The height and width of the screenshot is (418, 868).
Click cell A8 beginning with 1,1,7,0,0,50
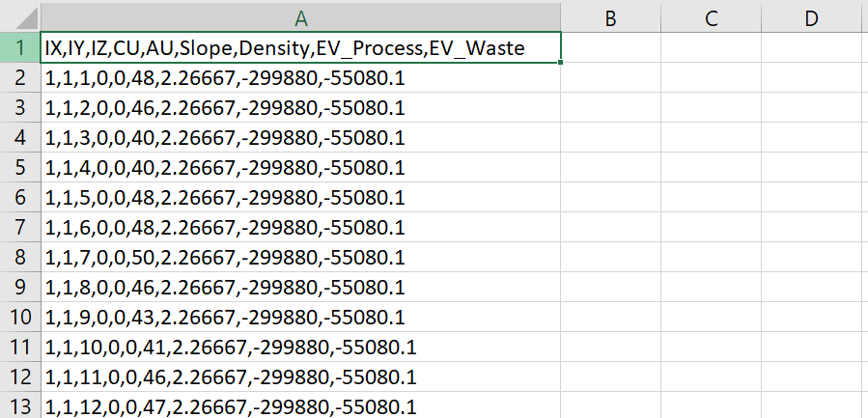300,257
